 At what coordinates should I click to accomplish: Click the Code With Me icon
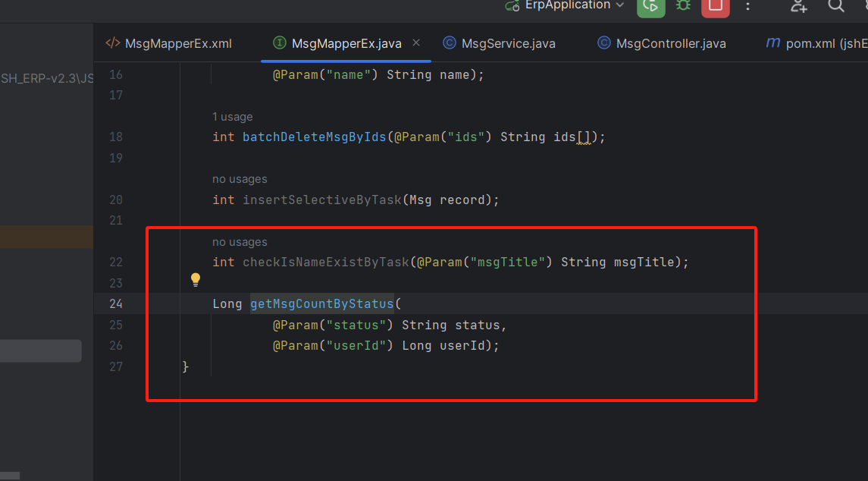(799, 5)
